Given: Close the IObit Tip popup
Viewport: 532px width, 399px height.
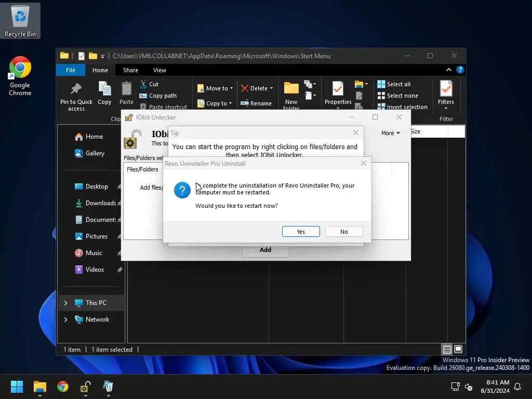Looking at the screenshot, I should [x=355, y=132].
